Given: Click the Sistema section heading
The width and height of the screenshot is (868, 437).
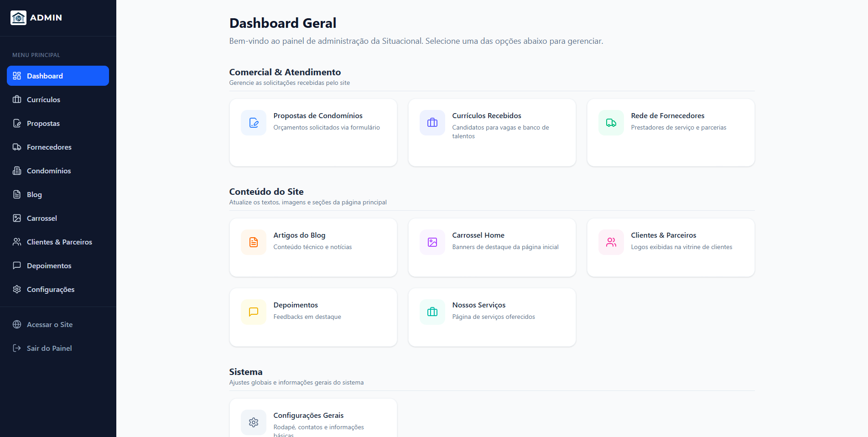Looking at the screenshot, I should 246,372.
